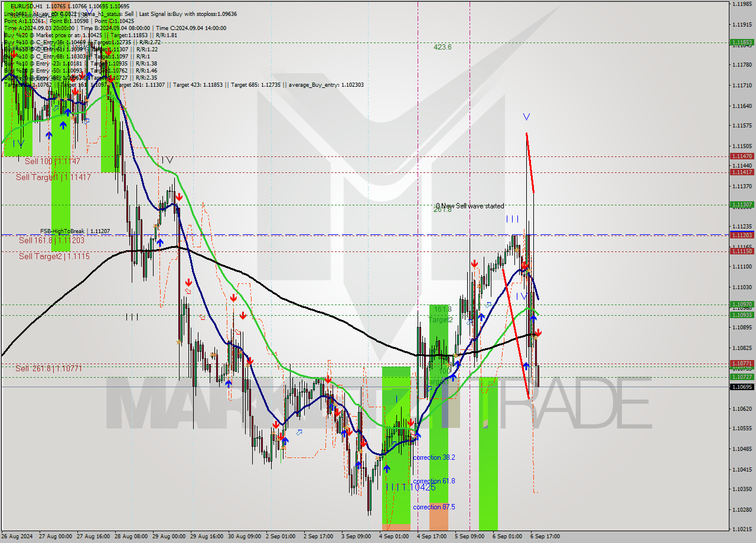Click '2 Sep 17:00' on time axis
756x543 pixels.
pos(319,537)
